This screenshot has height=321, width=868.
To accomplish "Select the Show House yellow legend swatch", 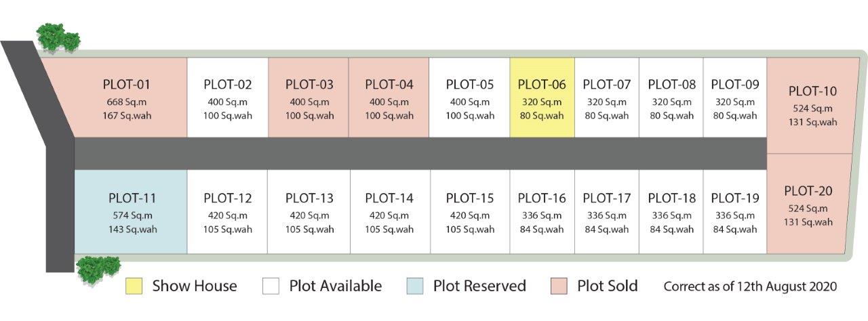I will click(x=134, y=286).
